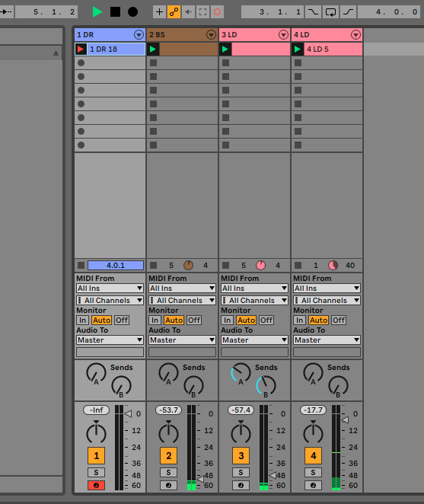Screen dimensions: 424x504
Task: Click the volume fader handle on 2 BS
Action: coord(200,479)
